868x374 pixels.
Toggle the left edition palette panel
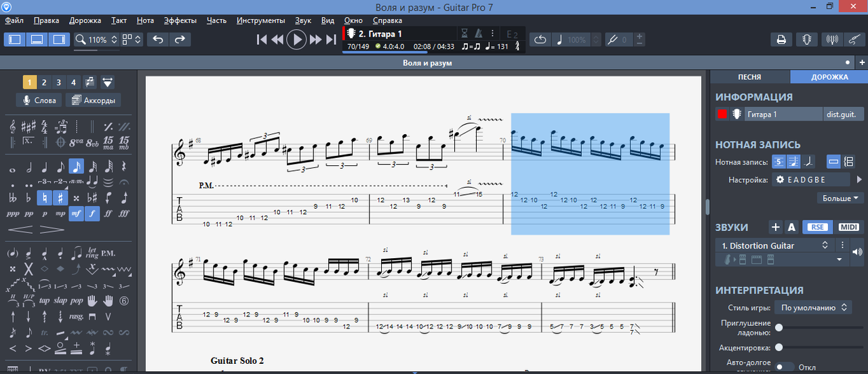(15, 39)
